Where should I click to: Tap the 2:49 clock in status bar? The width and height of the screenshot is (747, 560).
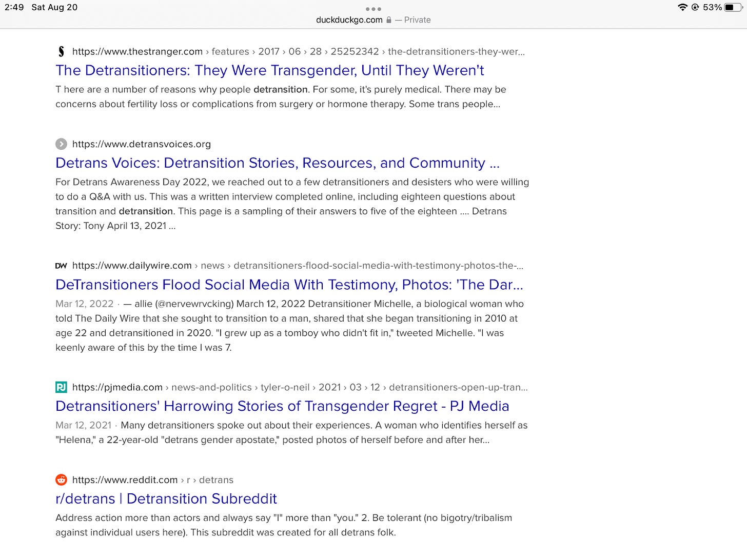(14, 7)
